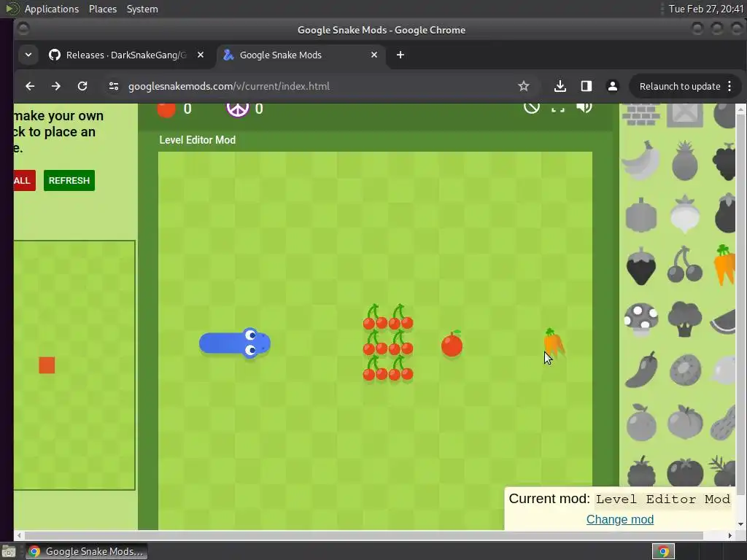Select the orange carrot palette item

tap(724, 264)
